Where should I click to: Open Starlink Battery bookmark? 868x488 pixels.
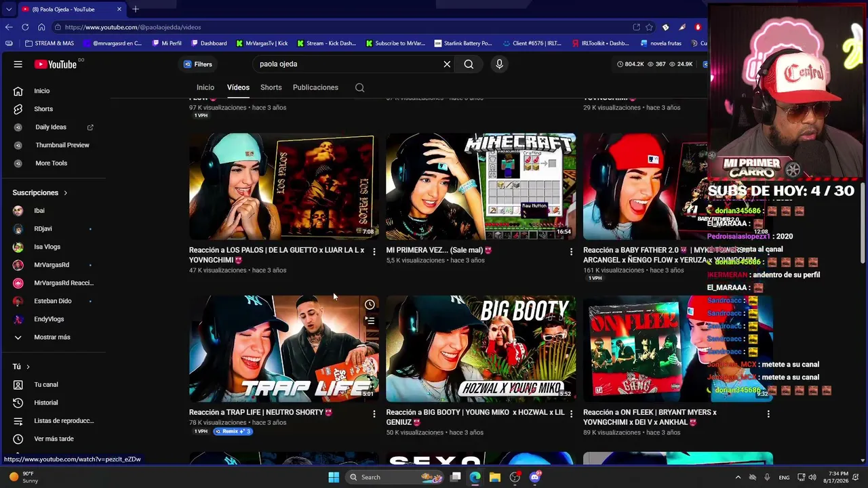pyautogui.click(x=463, y=43)
